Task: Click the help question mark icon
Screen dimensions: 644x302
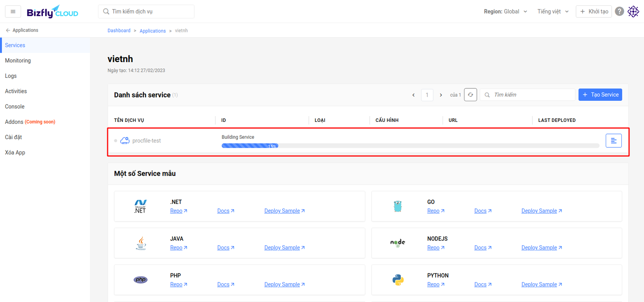Action: click(619, 11)
